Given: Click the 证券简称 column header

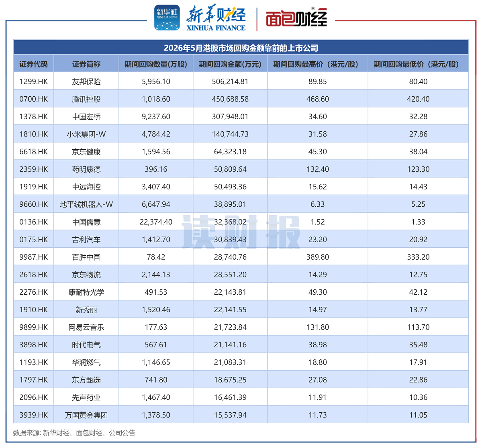Looking at the screenshot, I should pos(86,64).
